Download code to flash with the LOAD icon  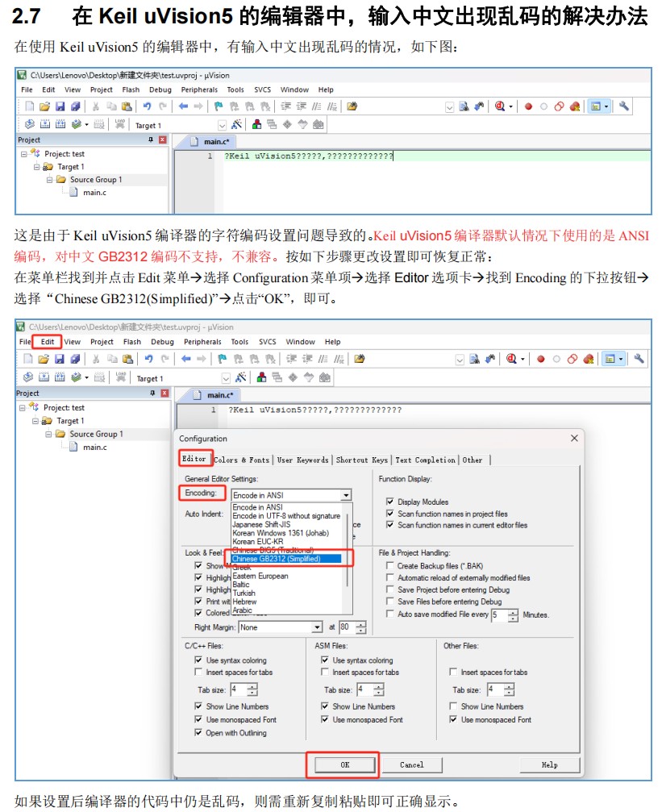pos(122,377)
